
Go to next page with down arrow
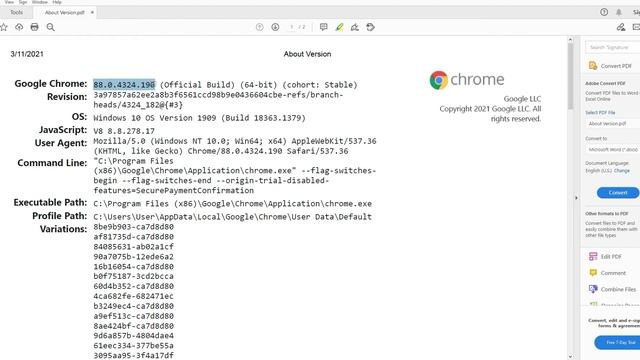pyautogui.click(x=276, y=27)
